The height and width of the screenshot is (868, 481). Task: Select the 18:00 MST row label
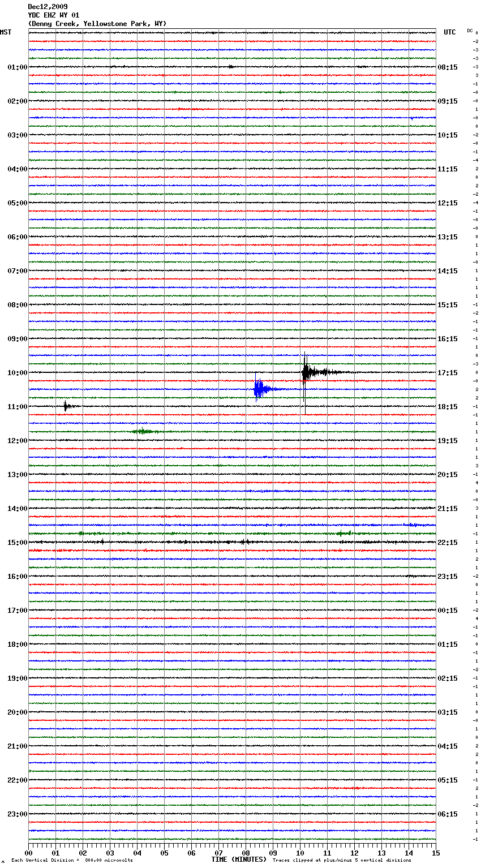pyautogui.click(x=17, y=644)
